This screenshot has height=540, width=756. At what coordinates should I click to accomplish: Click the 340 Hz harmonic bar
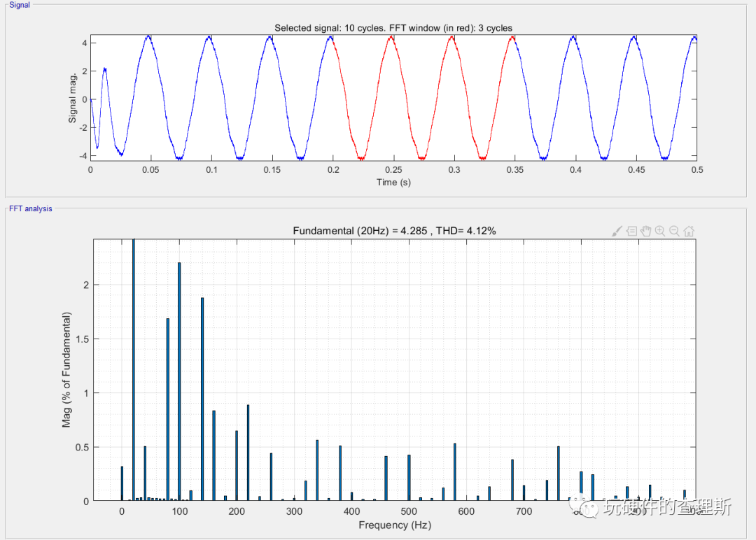317,471
